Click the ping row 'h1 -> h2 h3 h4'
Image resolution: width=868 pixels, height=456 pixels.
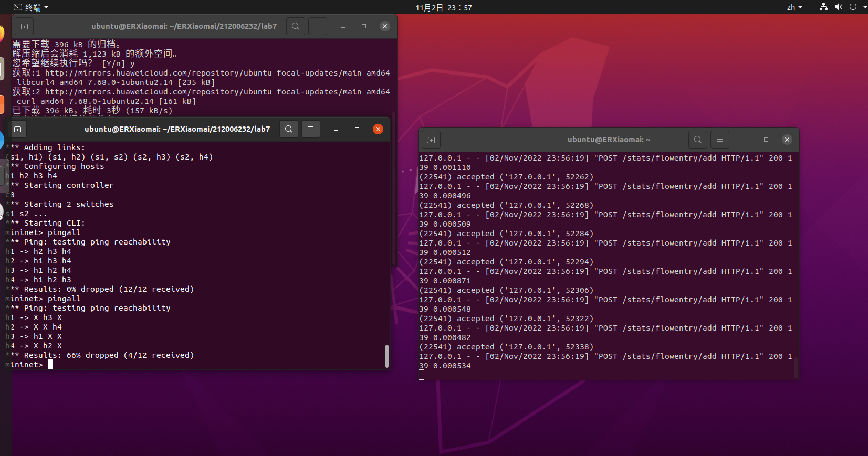pyautogui.click(x=38, y=251)
